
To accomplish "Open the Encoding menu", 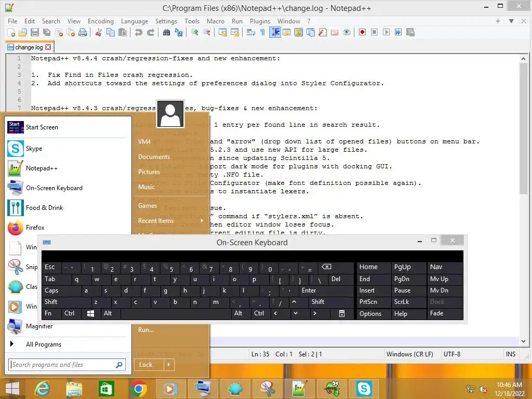I will pyautogui.click(x=101, y=21).
